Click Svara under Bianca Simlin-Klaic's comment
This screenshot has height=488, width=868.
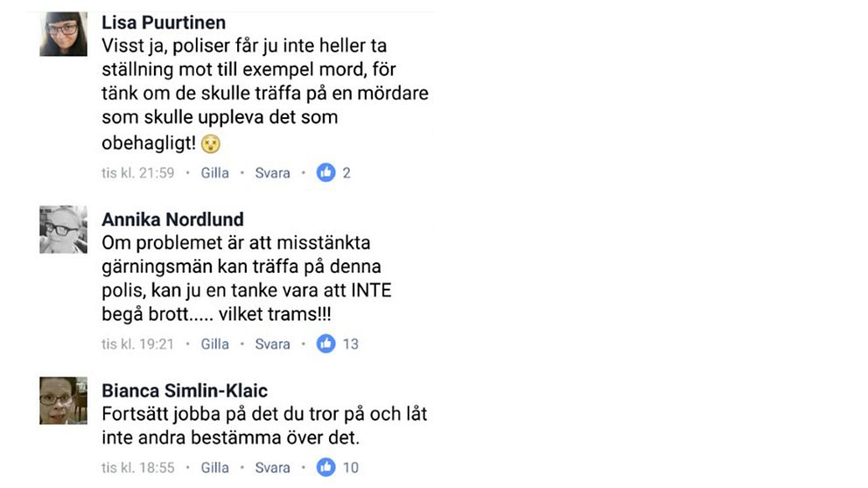coord(272,468)
